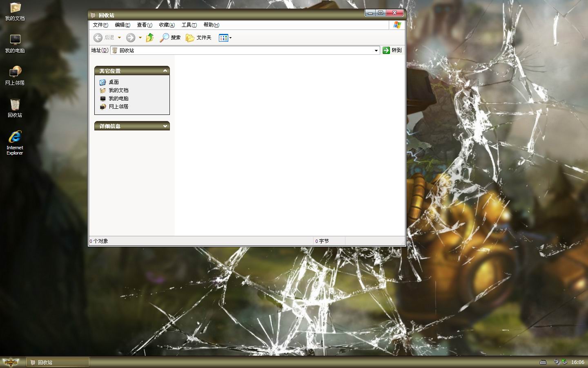588x368 pixels.
Task: Open the 编辑(E) menu
Action: point(122,25)
